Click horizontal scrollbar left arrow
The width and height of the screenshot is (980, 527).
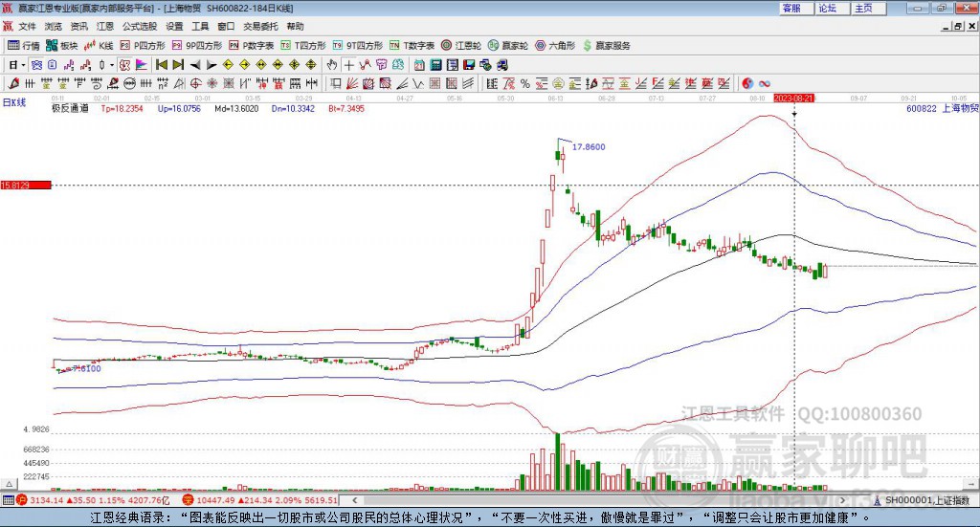coord(355,500)
